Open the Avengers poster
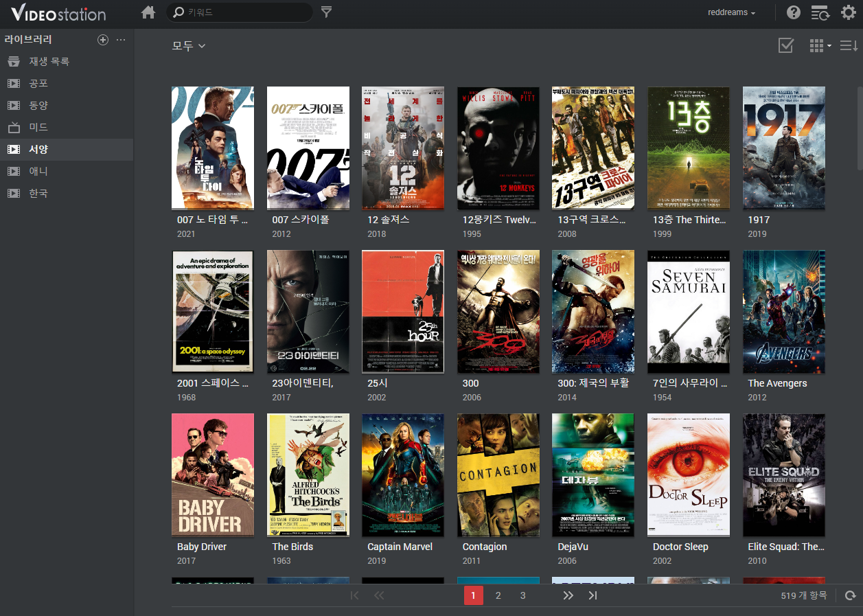The height and width of the screenshot is (616, 863). pos(784,311)
